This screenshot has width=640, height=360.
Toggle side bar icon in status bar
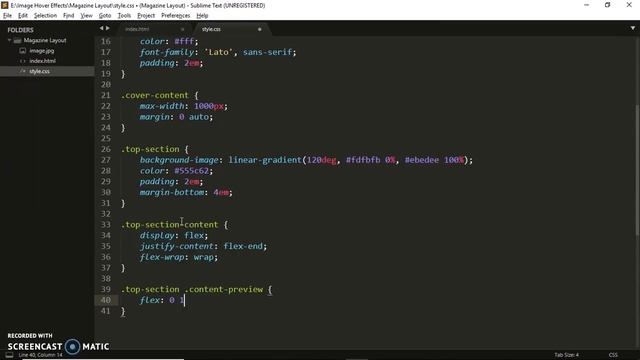(x=9, y=355)
